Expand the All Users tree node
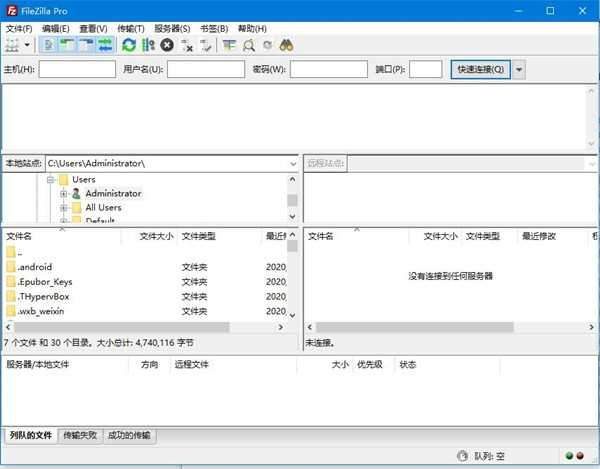The image size is (600, 469). [64, 208]
